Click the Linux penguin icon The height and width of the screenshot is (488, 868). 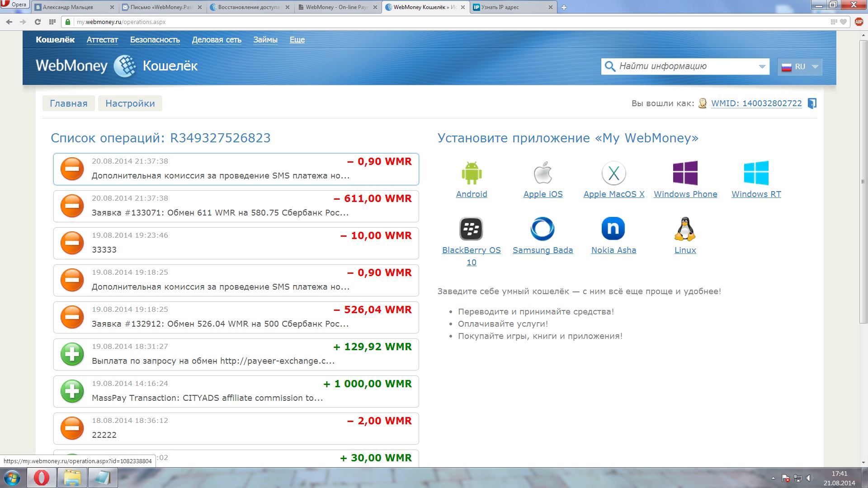coord(685,229)
